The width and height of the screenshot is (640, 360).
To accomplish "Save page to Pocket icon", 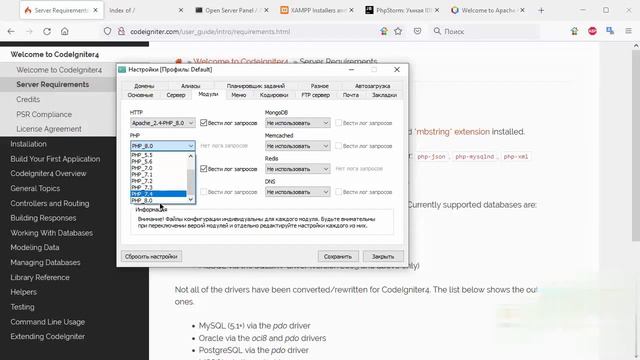I will tap(417, 31).
